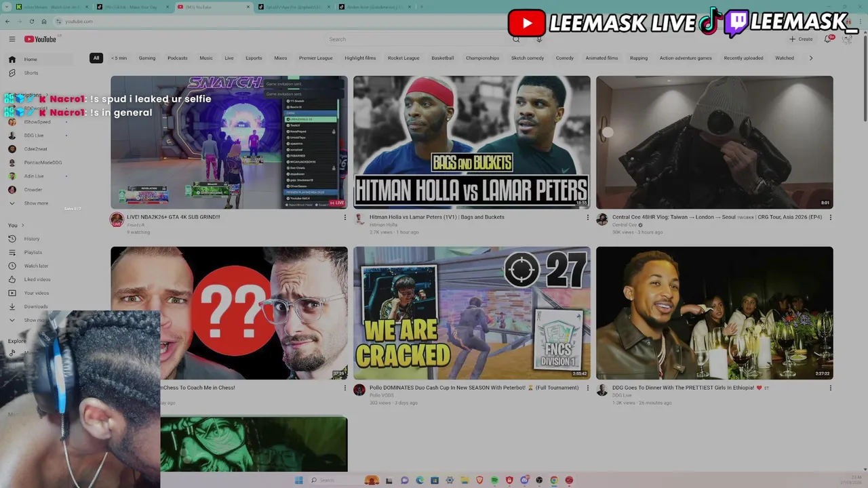Click the search magnifier button
868x488 pixels.
pyautogui.click(x=516, y=39)
